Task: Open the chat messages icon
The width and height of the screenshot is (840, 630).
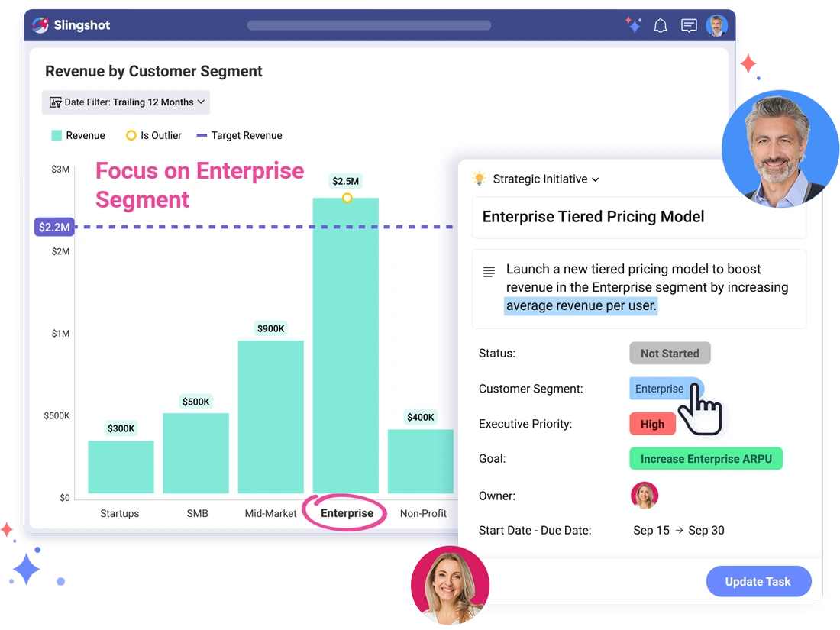Action: (689, 26)
